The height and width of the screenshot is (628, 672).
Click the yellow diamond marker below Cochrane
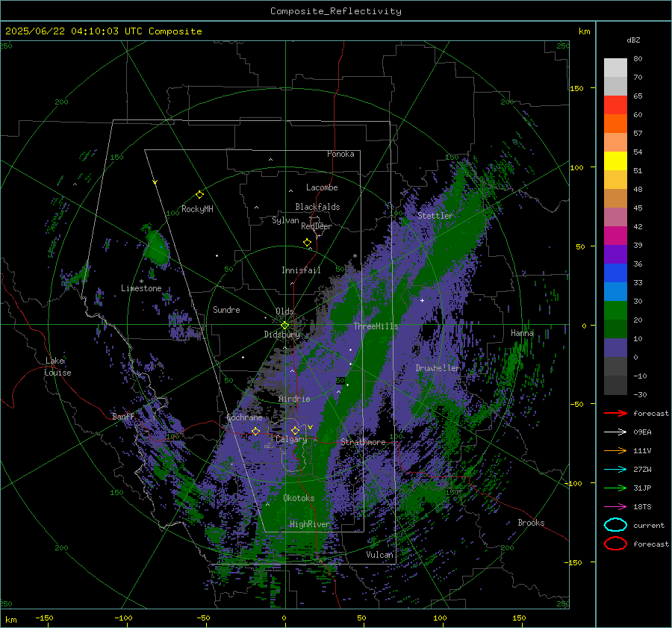(255, 431)
